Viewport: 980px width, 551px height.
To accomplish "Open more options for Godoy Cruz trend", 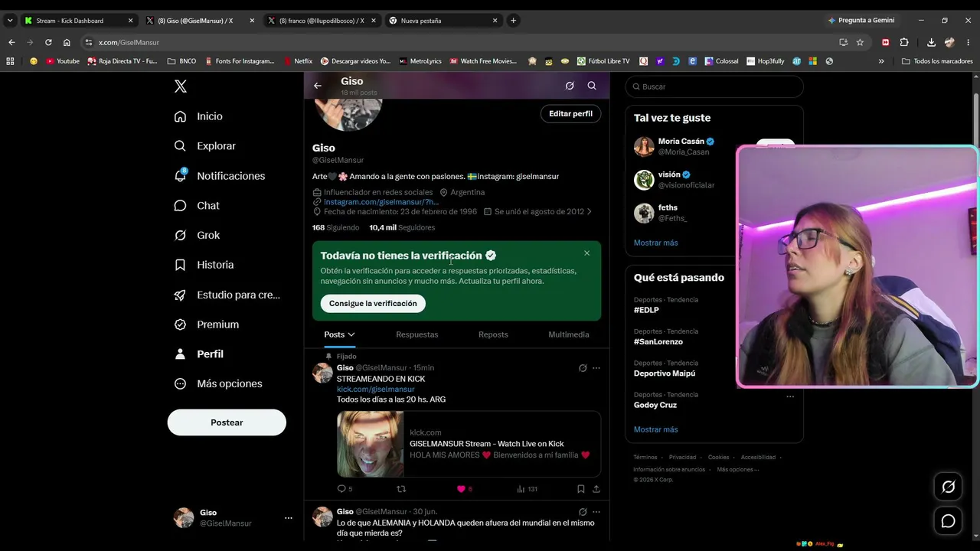I will click(x=790, y=396).
